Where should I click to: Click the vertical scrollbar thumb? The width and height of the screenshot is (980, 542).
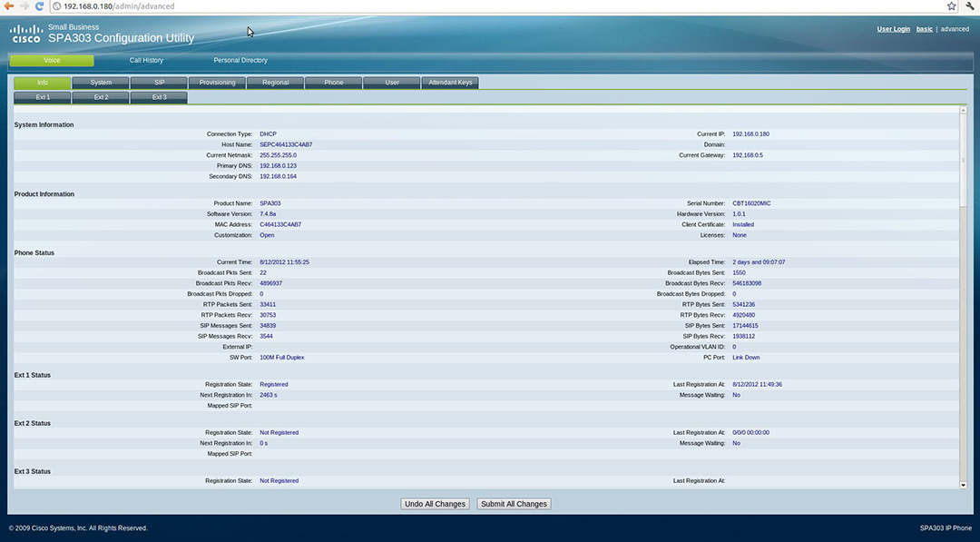963,160
